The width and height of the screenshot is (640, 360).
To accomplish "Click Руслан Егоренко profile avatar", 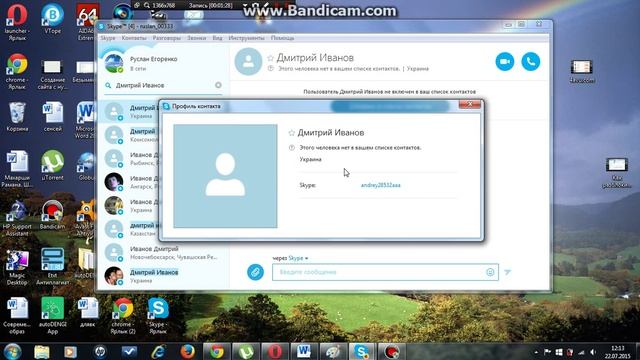I will [x=114, y=63].
